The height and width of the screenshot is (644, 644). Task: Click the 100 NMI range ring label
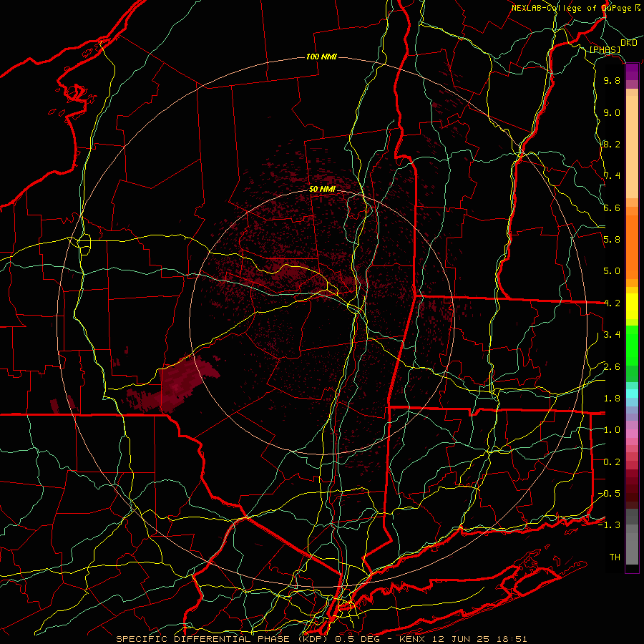click(321, 57)
